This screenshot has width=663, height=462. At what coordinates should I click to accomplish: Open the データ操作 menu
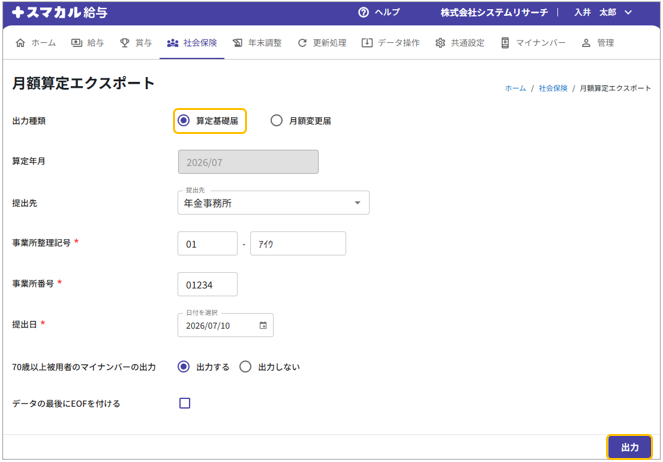(391, 43)
